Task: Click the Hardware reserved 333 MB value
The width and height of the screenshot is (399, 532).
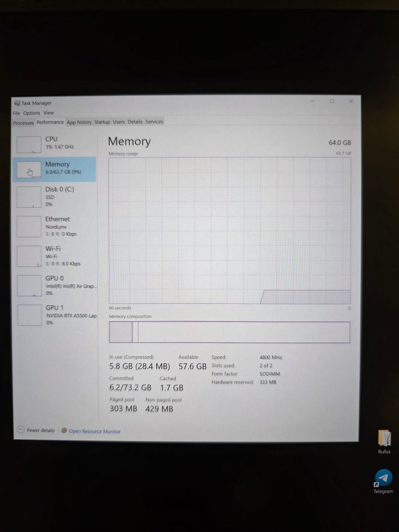Action: point(268,382)
